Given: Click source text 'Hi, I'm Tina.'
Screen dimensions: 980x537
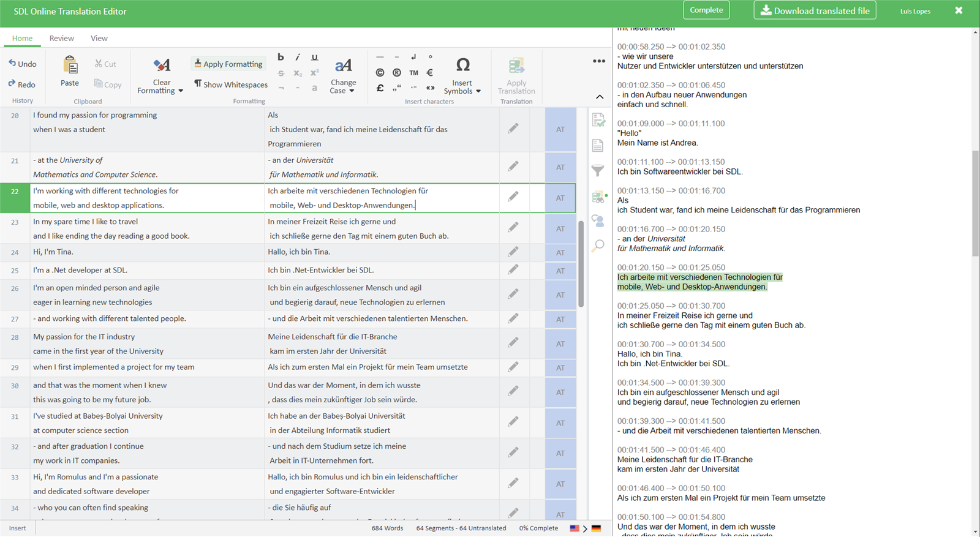Looking at the screenshot, I should (53, 252).
